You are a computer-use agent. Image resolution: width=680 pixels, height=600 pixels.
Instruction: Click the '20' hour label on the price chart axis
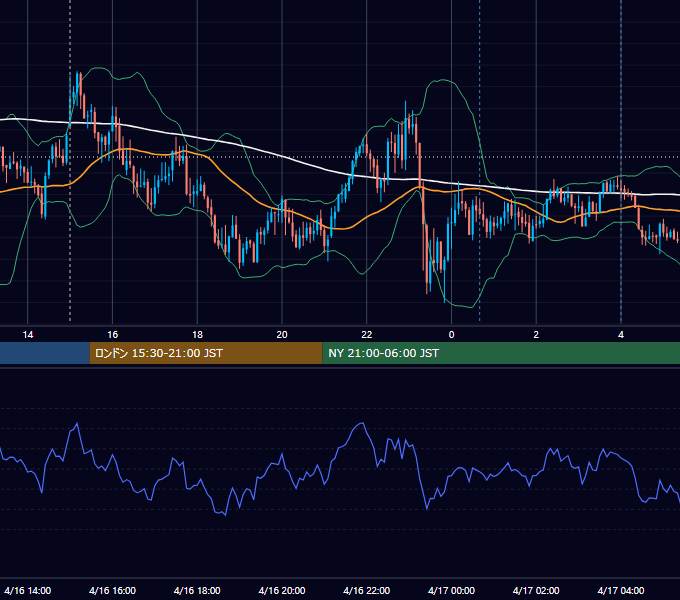tap(282, 335)
